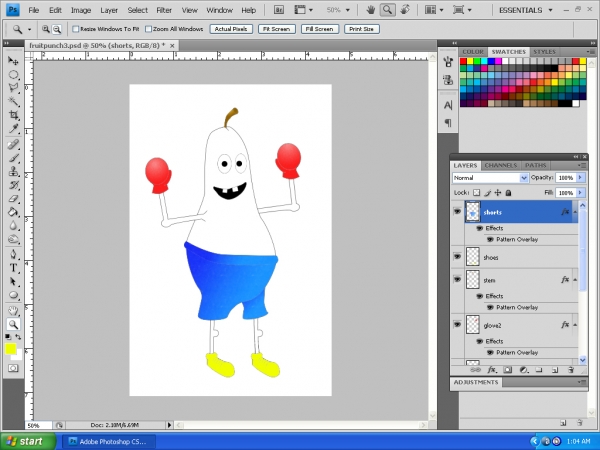Open the Opacity slider arrow
600x450 pixels.
coord(580,178)
